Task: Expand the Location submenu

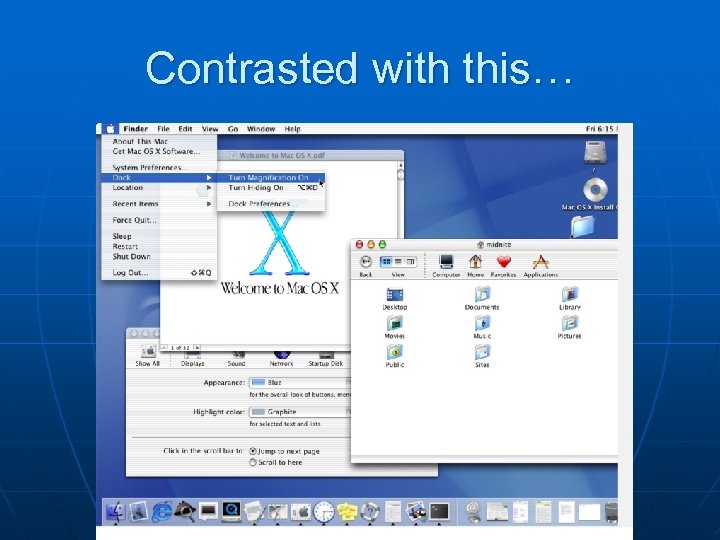Action: tap(159, 188)
